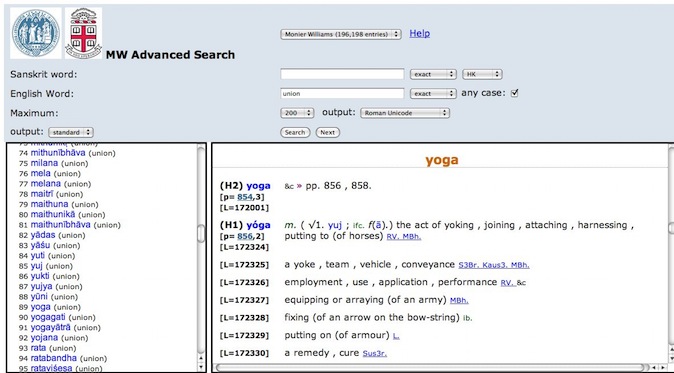Click the results list scroll down arrow
Image resolution: width=674 pixels, height=373 pixels.
point(201,367)
